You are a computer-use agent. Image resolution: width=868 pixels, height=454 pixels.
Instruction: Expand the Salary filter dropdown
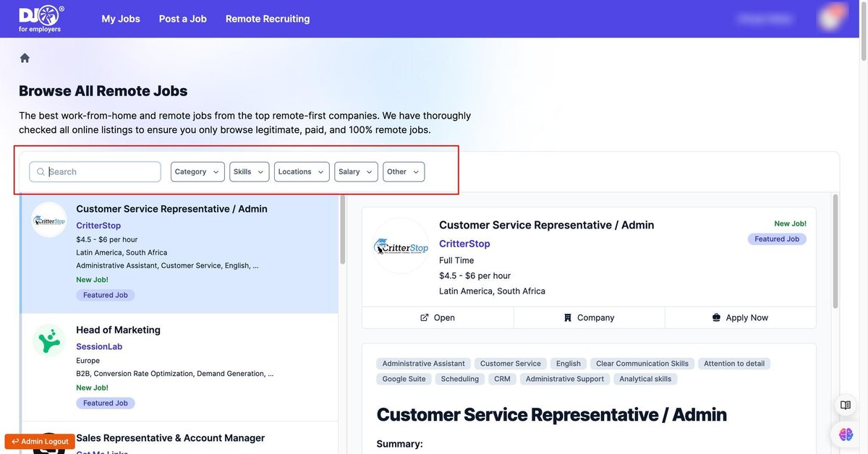click(x=356, y=172)
